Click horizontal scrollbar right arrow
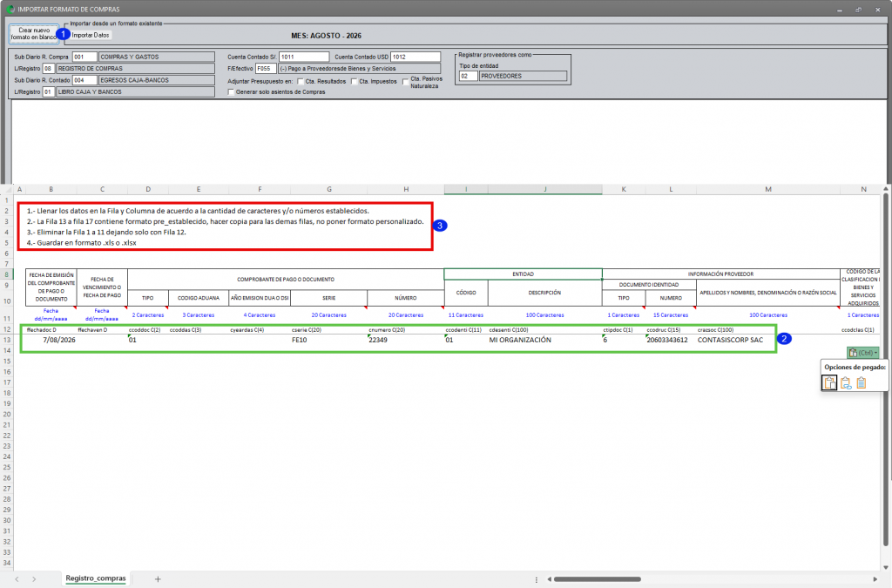This screenshot has height=588, width=892. (875, 579)
